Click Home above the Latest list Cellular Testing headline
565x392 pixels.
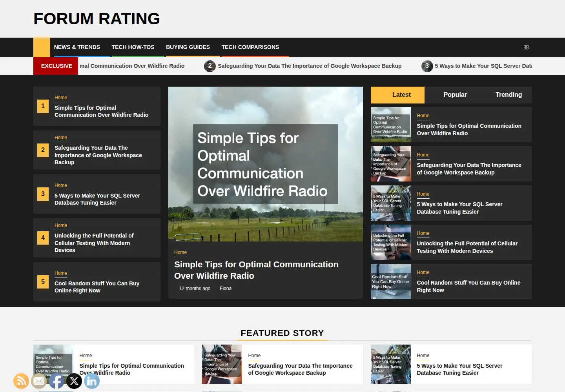(x=423, y=233)
